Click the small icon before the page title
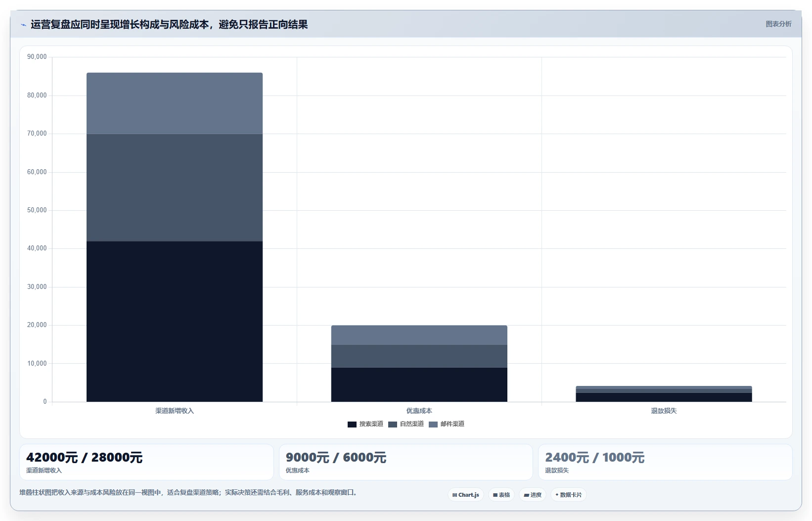Image resolution: width=812 pixels, height=521 pixels. 23,25
